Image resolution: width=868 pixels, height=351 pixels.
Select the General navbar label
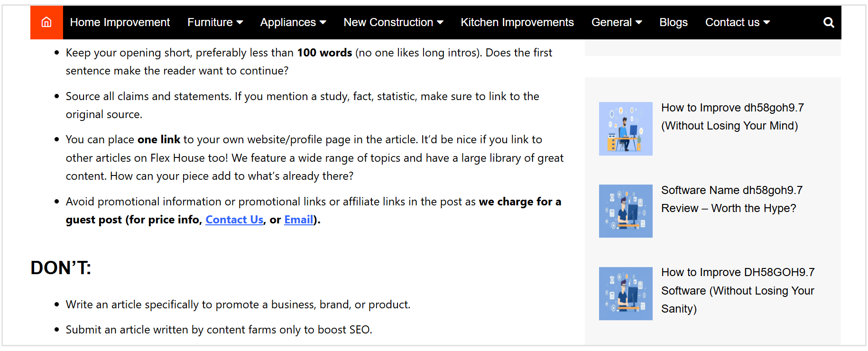(611, 22)
